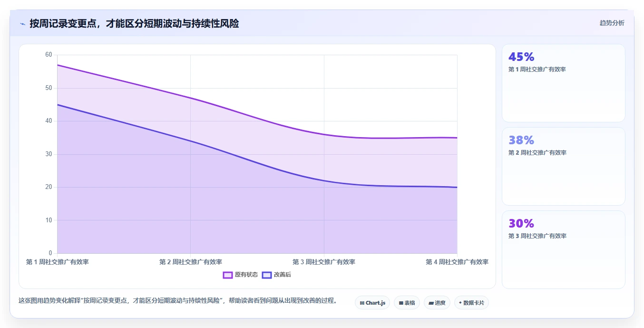The height and width of the screenshot is (328, 644).
Task: Click the 趋势分析 label in header
Action: click(x=612, y=23)
